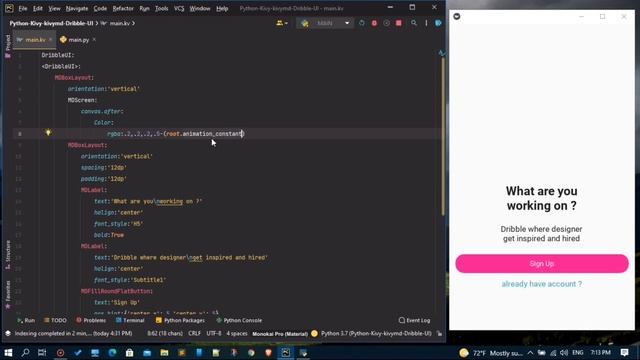The height and width of the screenshot is (360, 640).
Task: Close the main.kv tab
Action: coord(51,40)
